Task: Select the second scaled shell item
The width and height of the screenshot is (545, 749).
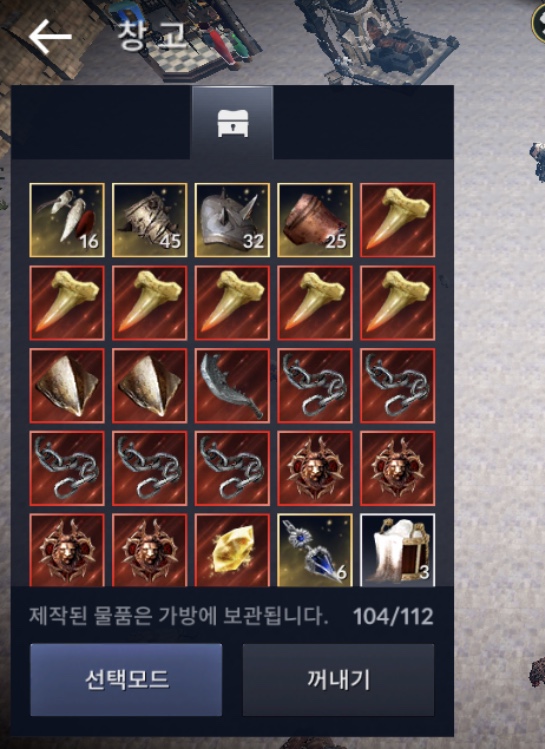Action: click(150, 385)
